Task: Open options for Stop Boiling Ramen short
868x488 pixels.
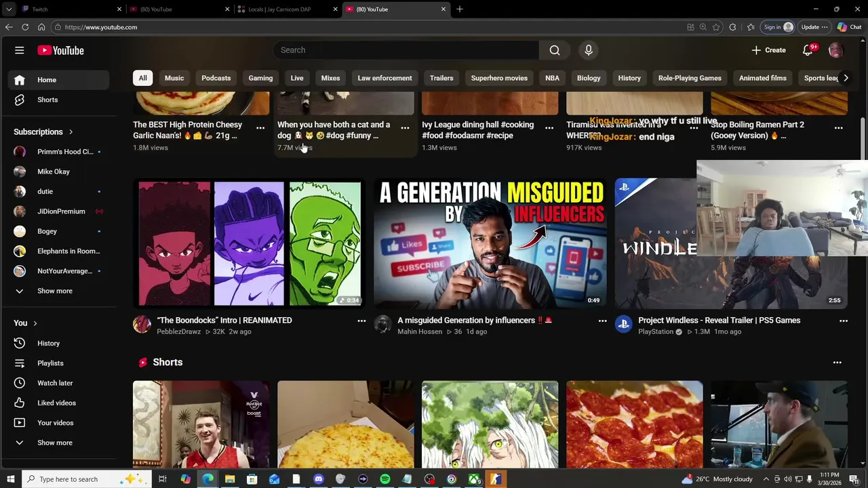Action: click(838, 127)
